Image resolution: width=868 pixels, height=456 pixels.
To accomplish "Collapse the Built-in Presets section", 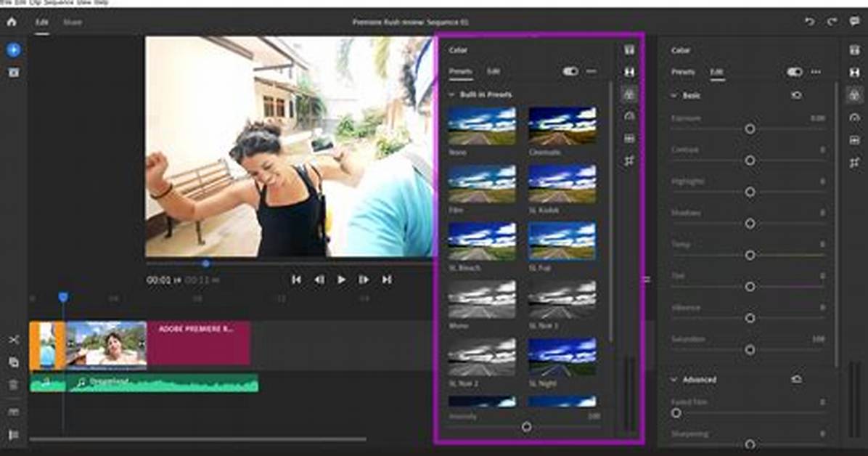I will pos(451,94).
